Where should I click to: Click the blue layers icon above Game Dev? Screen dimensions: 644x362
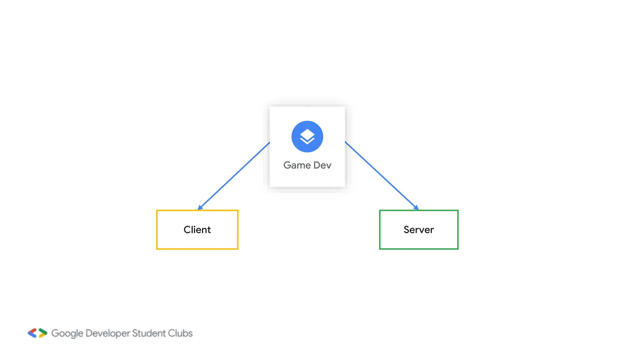click(x=307, y=137)
